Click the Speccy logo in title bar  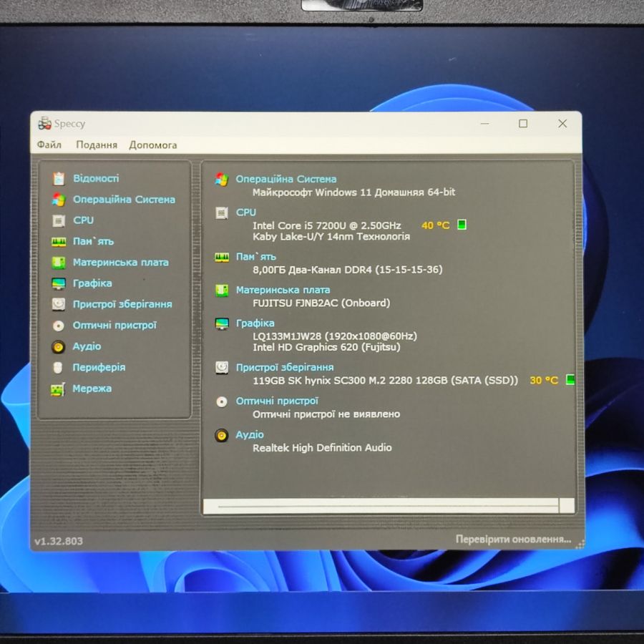coord(44,123)
